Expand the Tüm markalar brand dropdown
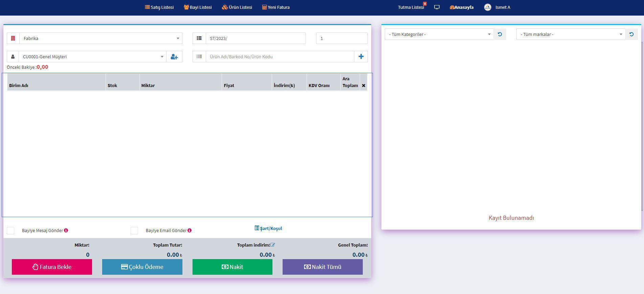This screenshot has width=644, height=294. point(571,34)
